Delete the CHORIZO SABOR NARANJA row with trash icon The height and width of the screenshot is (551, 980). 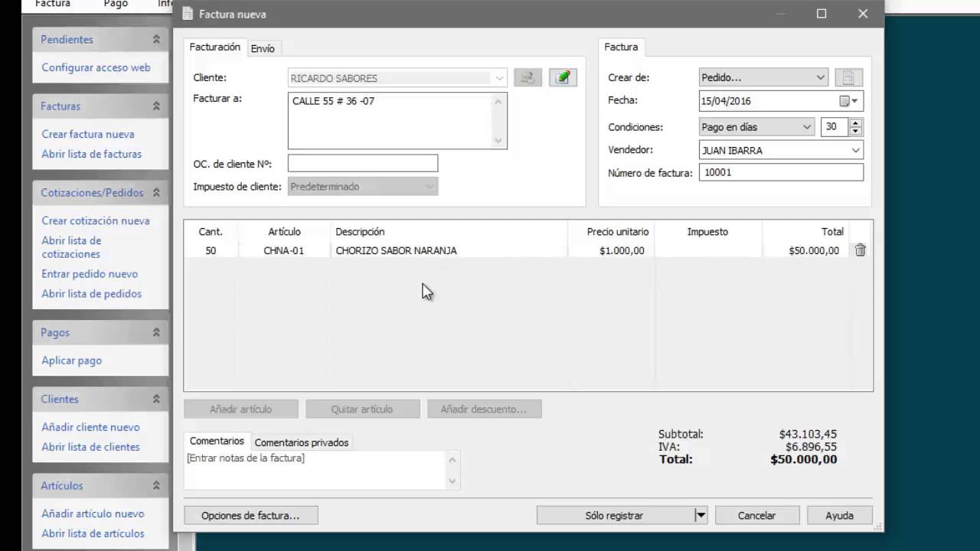[860, 250]
